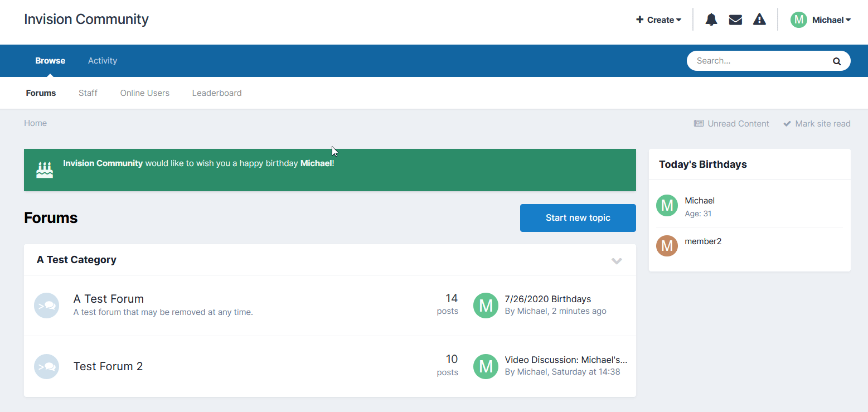868x412 pixels.
Task: Click Michael's avatar beside Video Discussion topic
Action: (x=486, y=367)
